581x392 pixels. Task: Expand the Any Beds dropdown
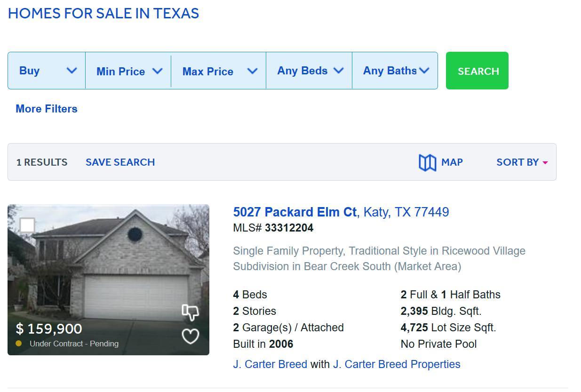[x=309, y=71]
